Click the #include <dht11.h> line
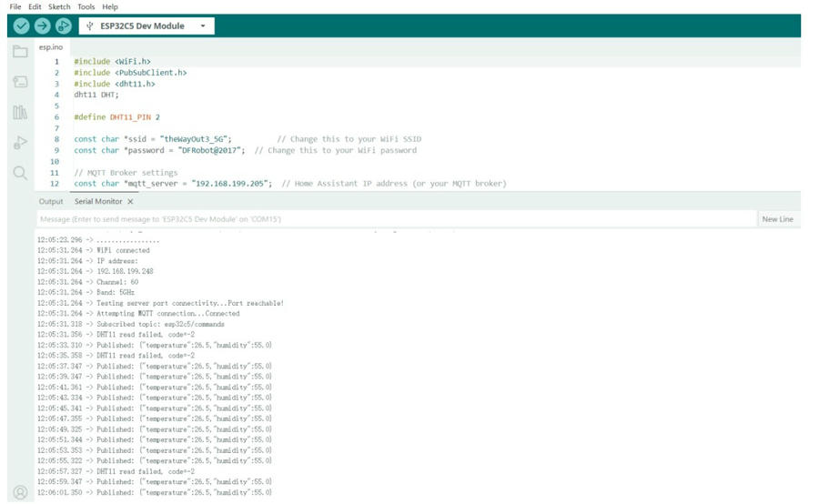Image resolution: width=819 pixels, height=504 pixels. coord(115,84)
